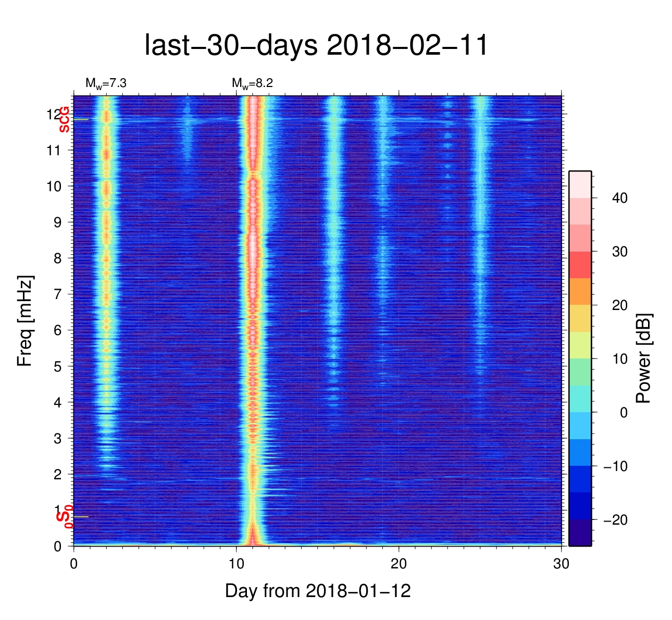This screenshot has height=620, width=672.
Task: Click the "Day from 2018-01-12" axis title
Action: click(x=318, y=591)
